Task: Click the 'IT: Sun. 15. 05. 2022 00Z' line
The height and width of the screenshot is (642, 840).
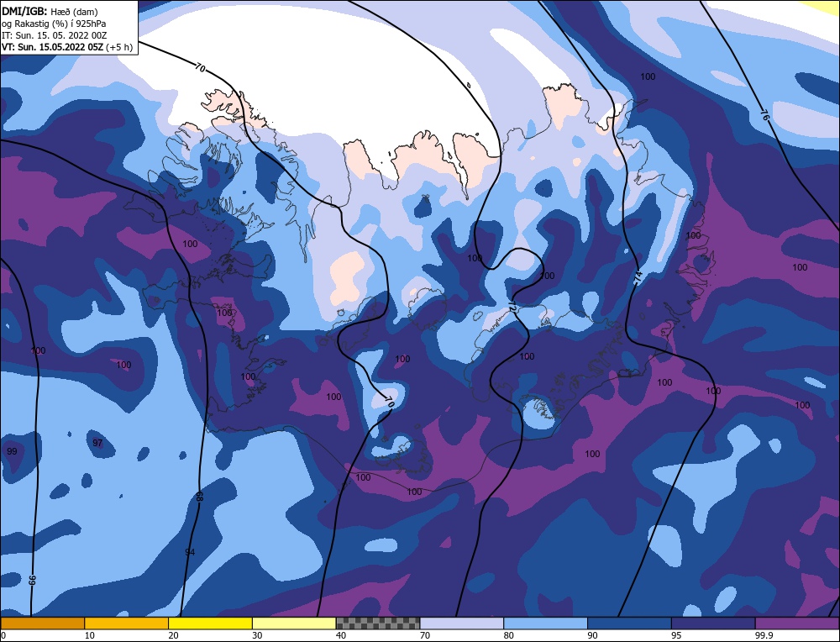Action: 54,35
